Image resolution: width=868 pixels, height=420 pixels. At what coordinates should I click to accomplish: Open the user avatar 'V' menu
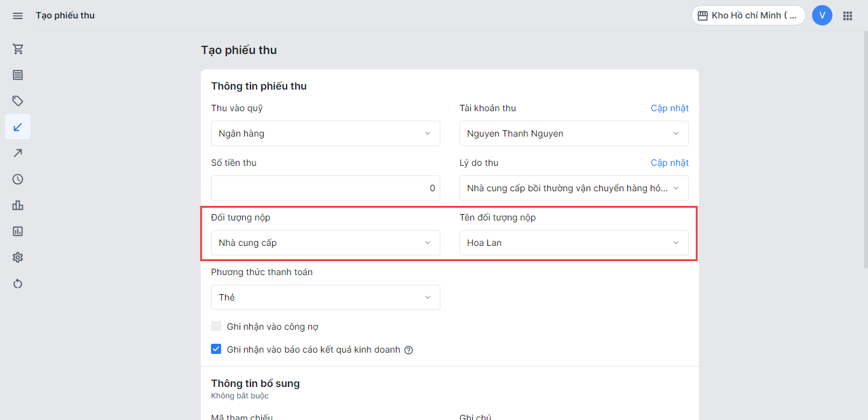(822, 15)
